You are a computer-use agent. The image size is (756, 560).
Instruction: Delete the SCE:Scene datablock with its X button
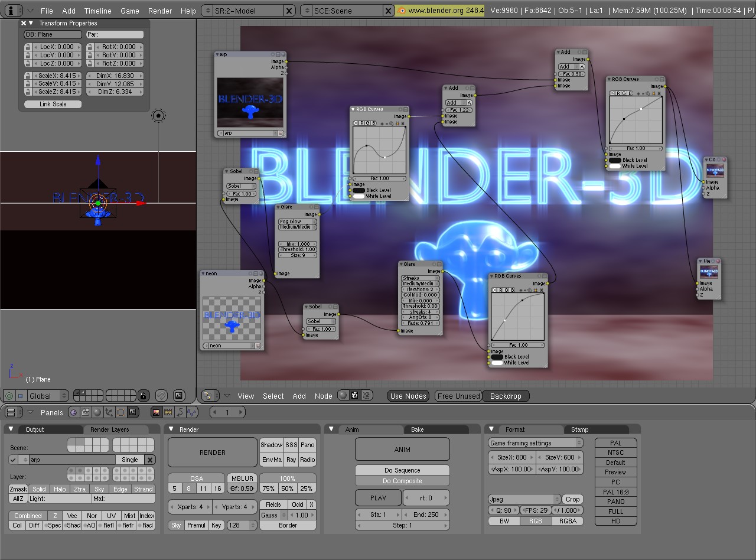[388, 10]
